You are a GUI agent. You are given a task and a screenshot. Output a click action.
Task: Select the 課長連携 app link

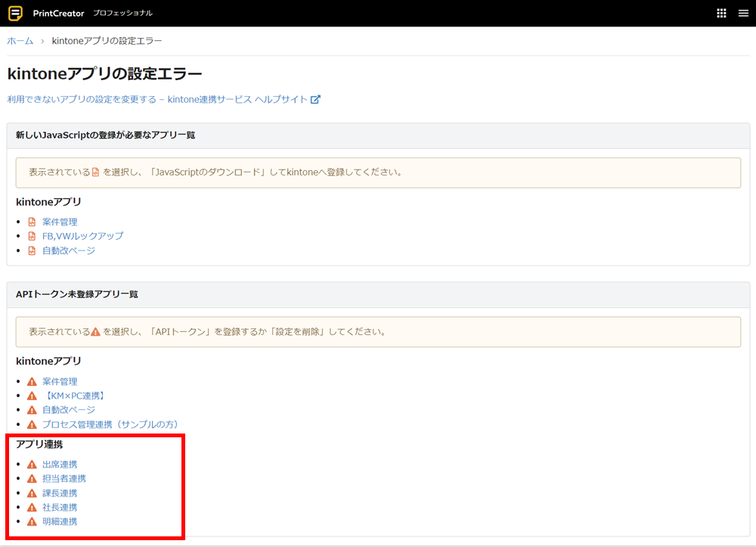point(60,493)
